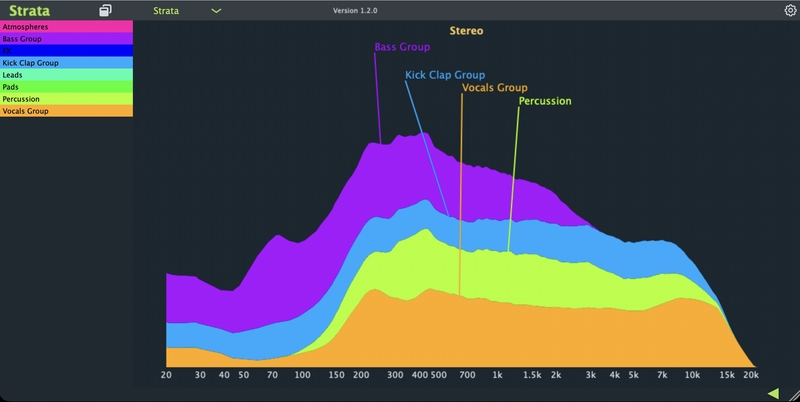Screen dimensions: 800x402
Task: Expand the Strata preset dropdown chevron
Action: pyautogui.click(x=216, y=11)
